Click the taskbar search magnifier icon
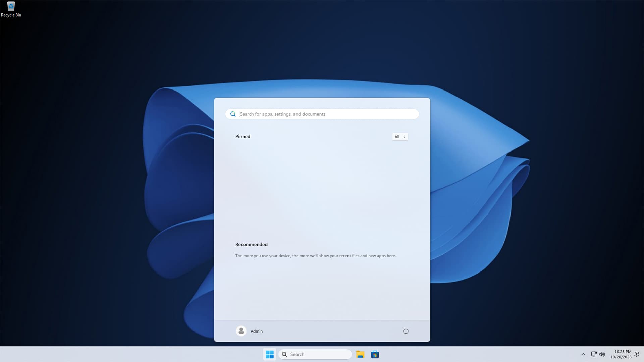Image resolution: width=644 pixels, height=362 pixels. (x=284, y=354)
